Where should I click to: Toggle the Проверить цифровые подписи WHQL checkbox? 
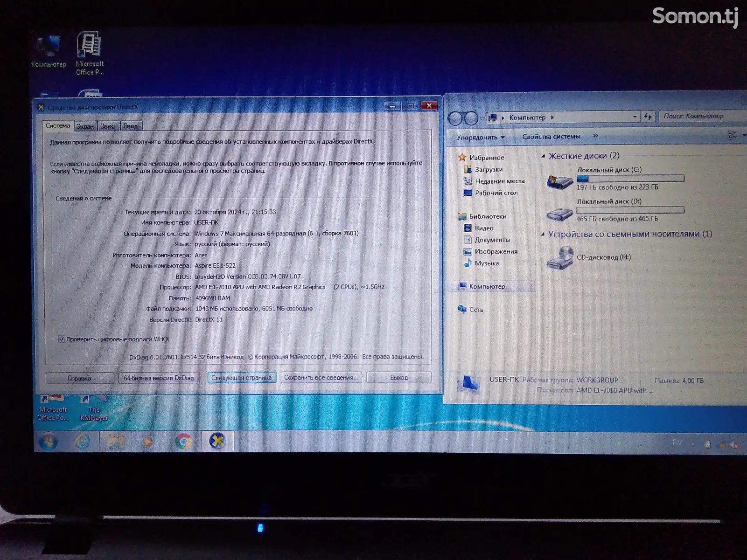[x=61, y=339]
